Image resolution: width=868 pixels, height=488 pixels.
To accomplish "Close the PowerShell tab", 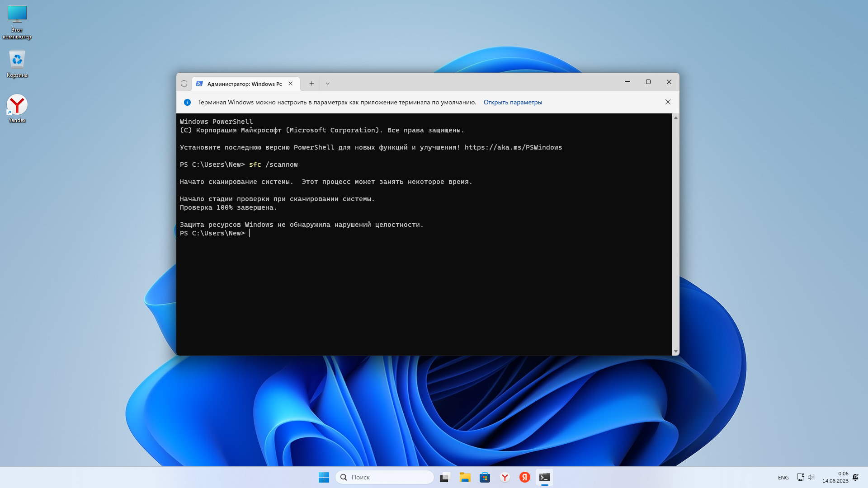I will click(x=291, y=84).
